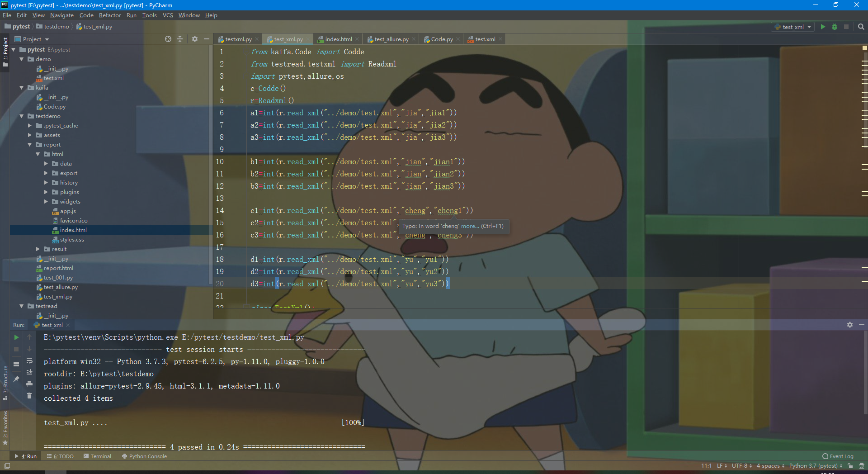The height and width of the screenshot is (474, 868).
Task: Collapse the testdemo folder
Action: (x=21, y=116)
